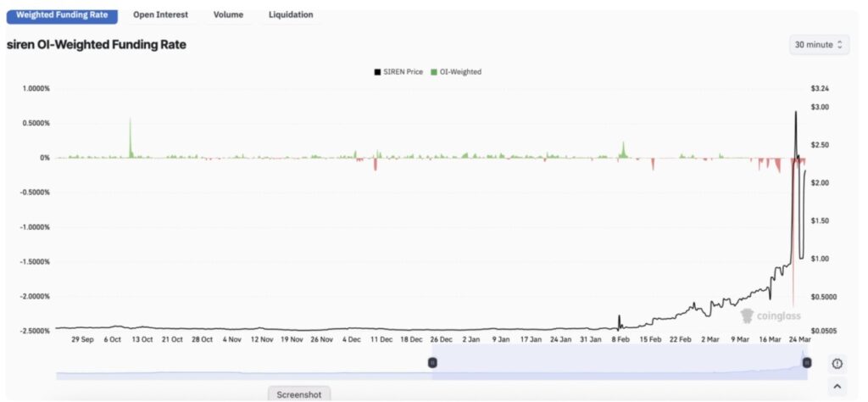The height and width of the screenshot is (402, 868).
Task: Click the upward chevron scroll-to-top icon
Action: [837, 386]
